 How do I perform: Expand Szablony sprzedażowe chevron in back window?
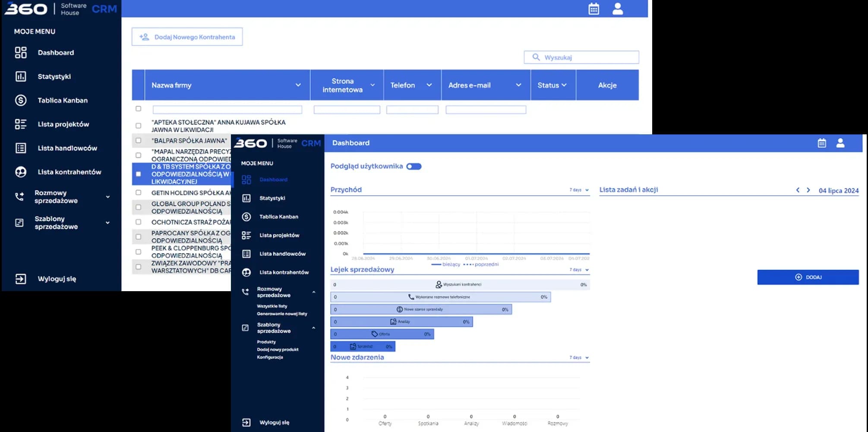(x=108, y=222)
